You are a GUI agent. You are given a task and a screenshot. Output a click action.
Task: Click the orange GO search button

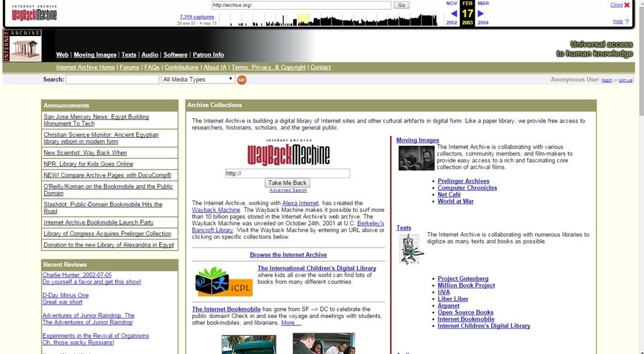[241, 80]
